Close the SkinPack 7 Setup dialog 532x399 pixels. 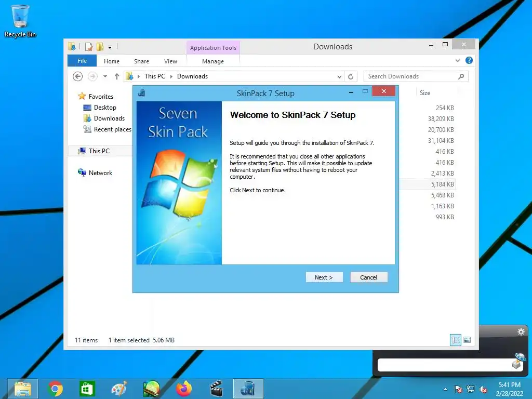(x=384, y=91)
